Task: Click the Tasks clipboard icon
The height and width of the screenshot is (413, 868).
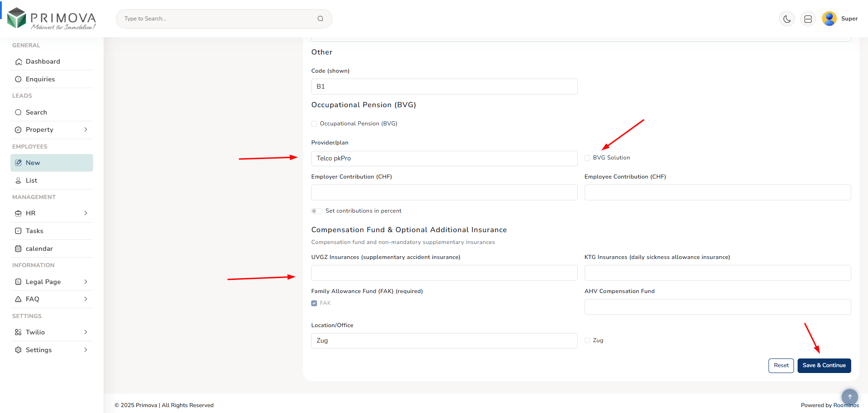Action: 18,231
